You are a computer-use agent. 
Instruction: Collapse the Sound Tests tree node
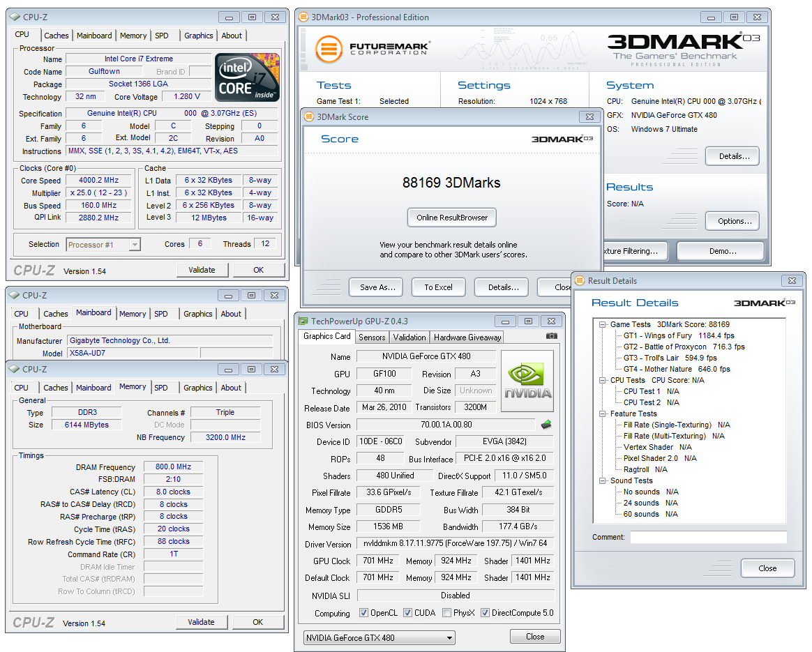pos(602,480)
